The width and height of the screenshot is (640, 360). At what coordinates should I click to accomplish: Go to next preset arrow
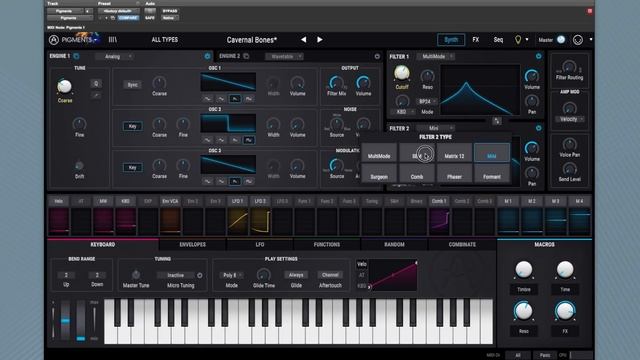320,40
